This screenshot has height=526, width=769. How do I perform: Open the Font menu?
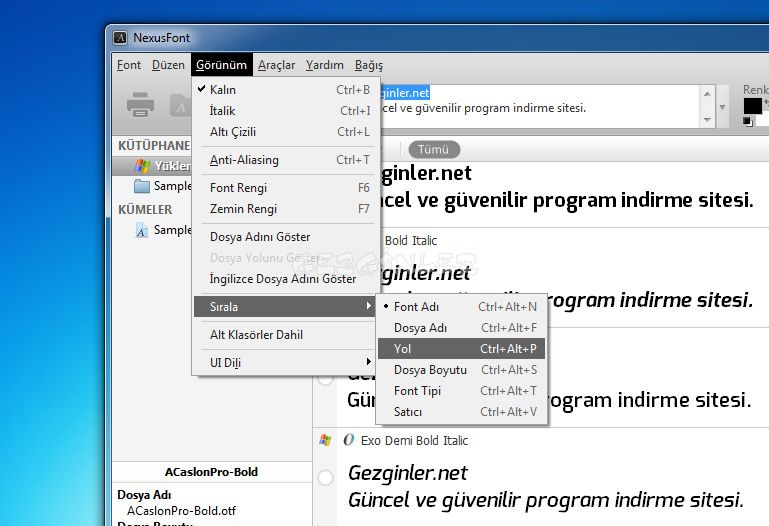128,65
